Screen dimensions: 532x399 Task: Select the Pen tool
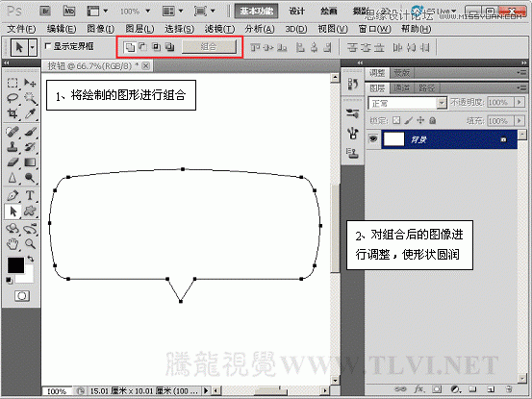[13, 195]
